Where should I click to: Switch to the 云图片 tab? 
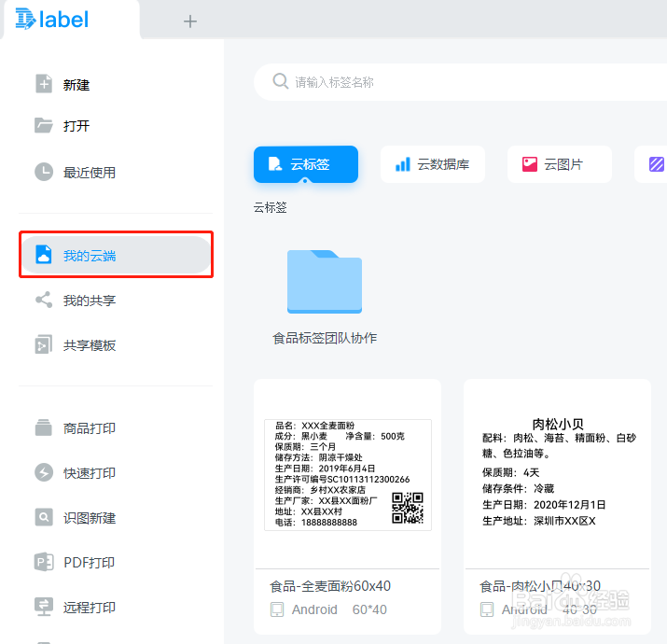(560, 164)
